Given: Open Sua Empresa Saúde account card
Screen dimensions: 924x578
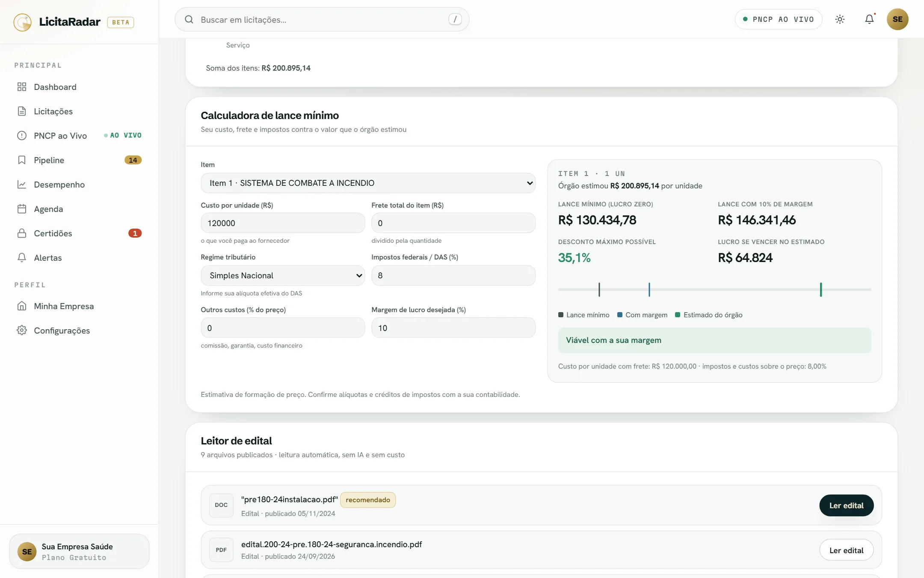Looking at the screenshot, I should click(x=79, y=551).
